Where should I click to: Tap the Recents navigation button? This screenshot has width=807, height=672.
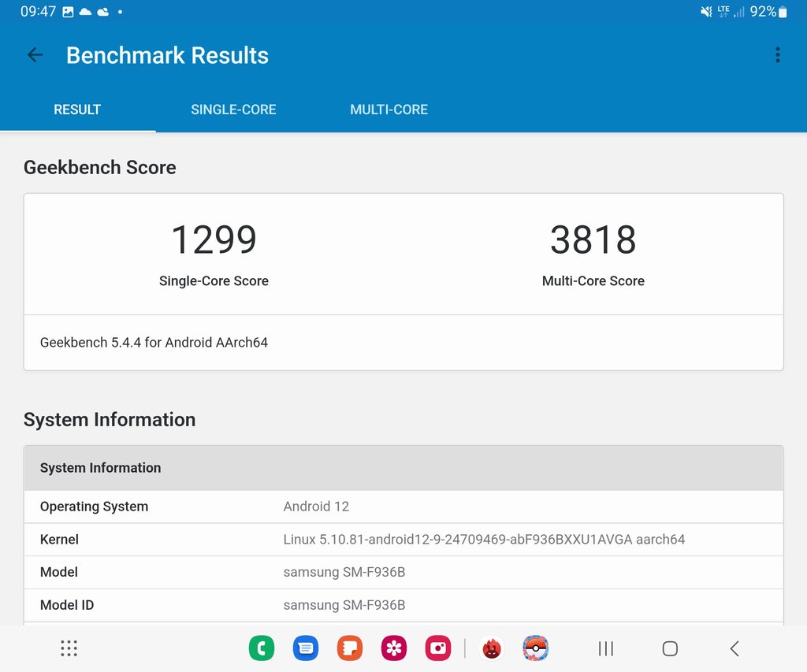(605, 648)
